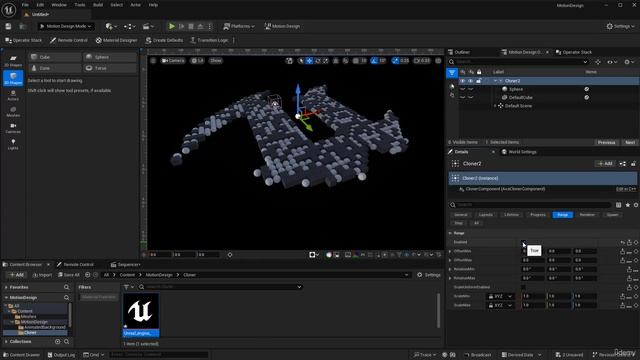Toggle scale snapping in viewport toolbar
The height and width of the screenshot is (360, 640).
pos(395,60)
